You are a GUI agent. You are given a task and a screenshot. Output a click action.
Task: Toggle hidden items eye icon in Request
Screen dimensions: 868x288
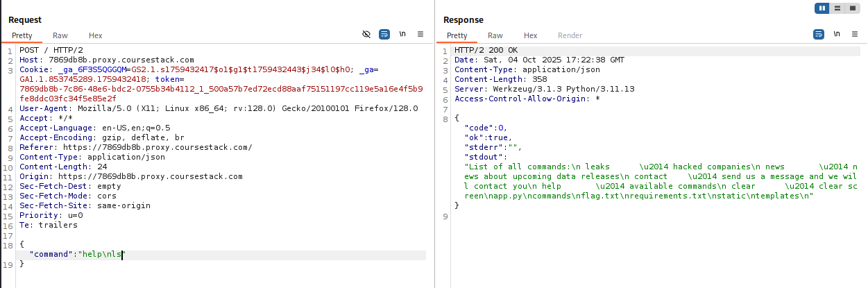[367, 34]
